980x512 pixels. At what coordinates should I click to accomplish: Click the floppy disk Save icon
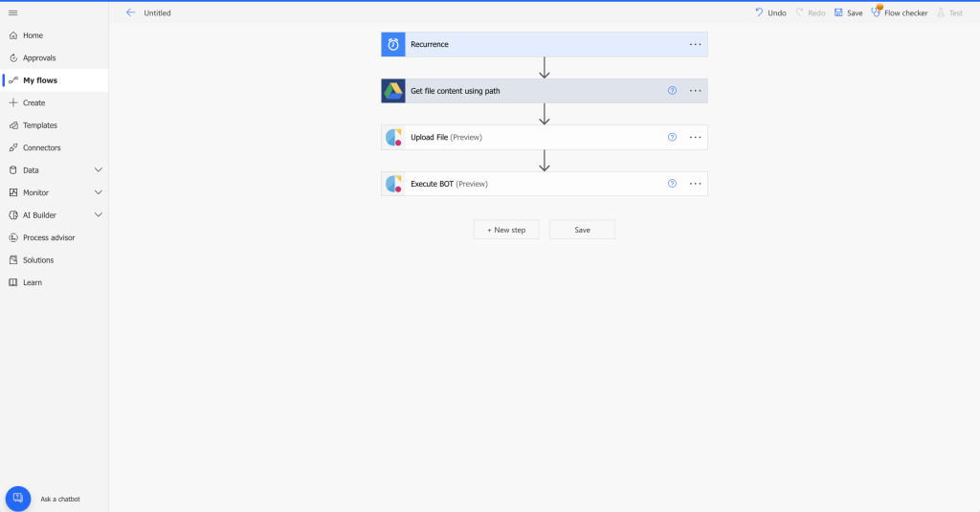point(838,12)
